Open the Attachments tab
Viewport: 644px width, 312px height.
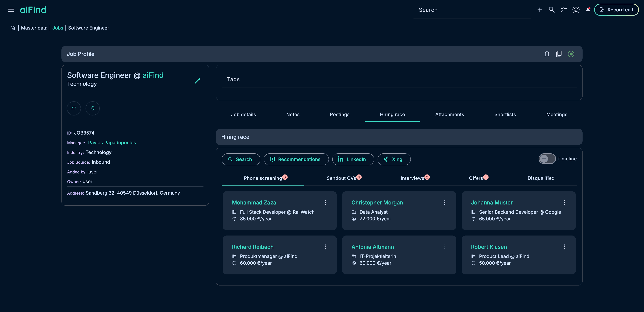449,114
